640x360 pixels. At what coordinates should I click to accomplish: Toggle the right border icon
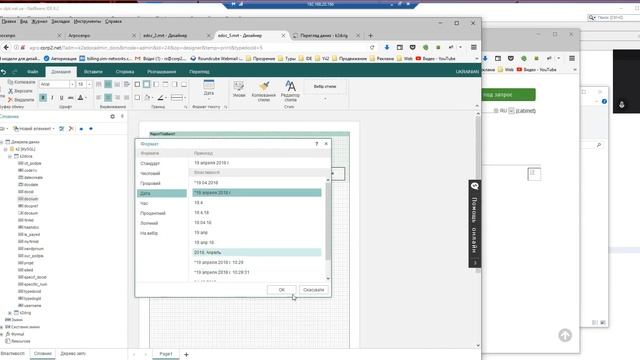click(x=175, y=84)
